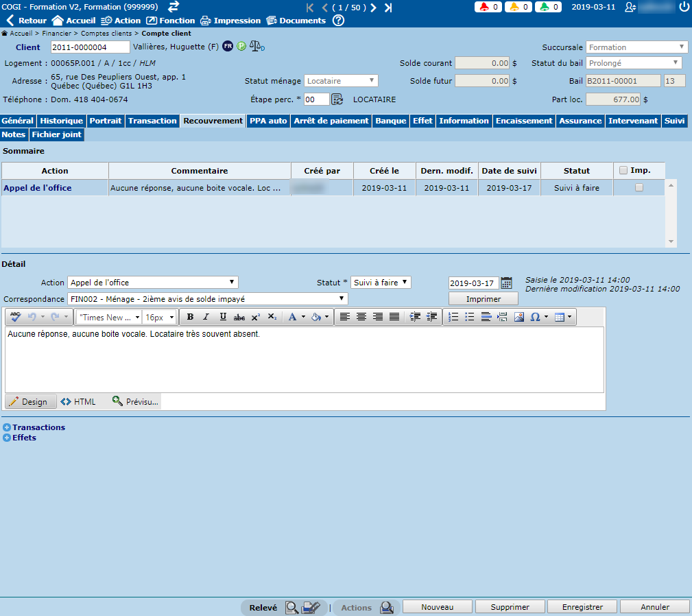Expand the Transactions section

click(7, 427)
